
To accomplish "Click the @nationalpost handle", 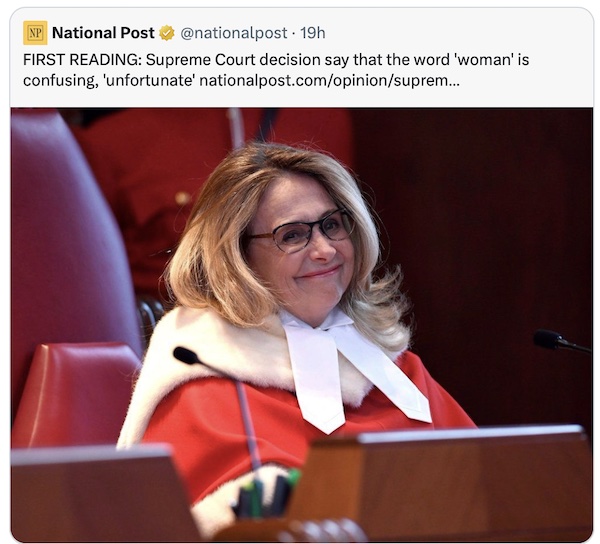I will 233,34.
